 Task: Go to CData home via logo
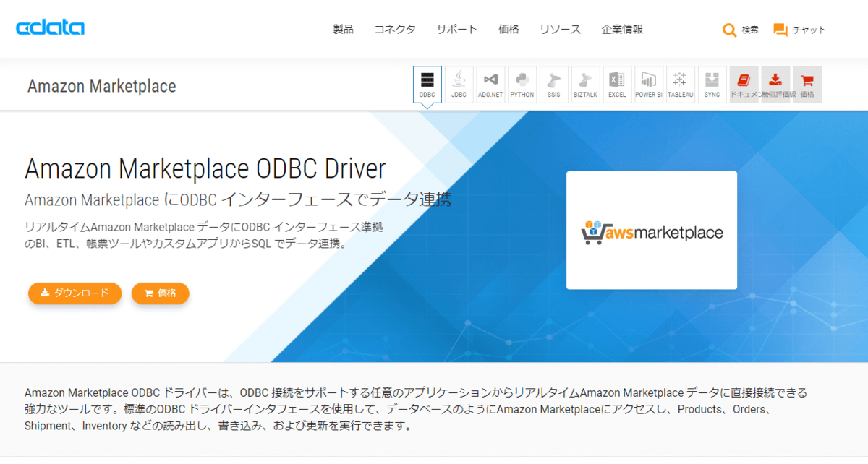pyautogui.click(x=51, y=28)
